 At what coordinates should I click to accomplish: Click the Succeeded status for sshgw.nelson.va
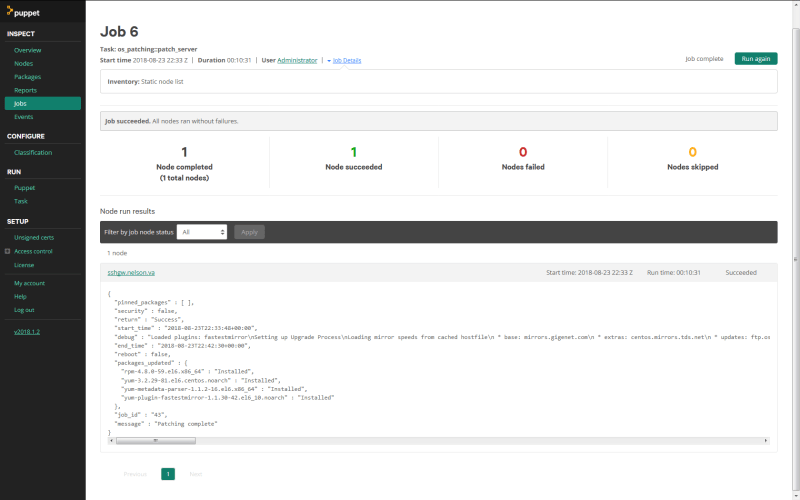[741, 272]
